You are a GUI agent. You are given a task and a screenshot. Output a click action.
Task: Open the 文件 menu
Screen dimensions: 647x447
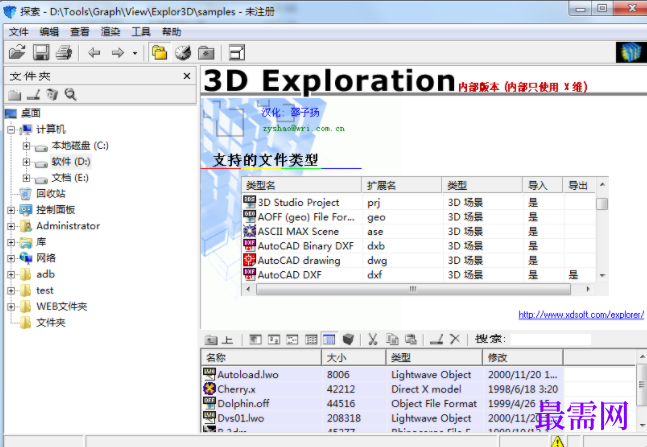point(19,32)
